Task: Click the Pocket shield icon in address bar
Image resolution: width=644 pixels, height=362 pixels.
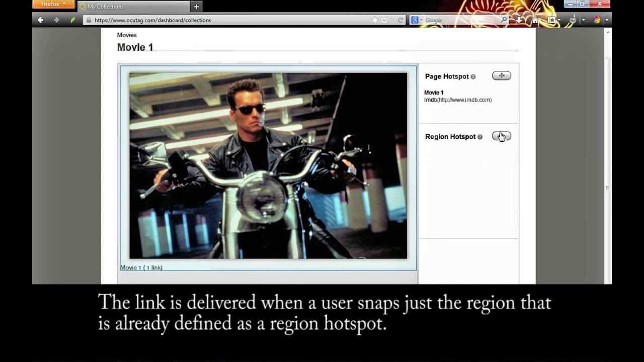Action: pos(384,20)
